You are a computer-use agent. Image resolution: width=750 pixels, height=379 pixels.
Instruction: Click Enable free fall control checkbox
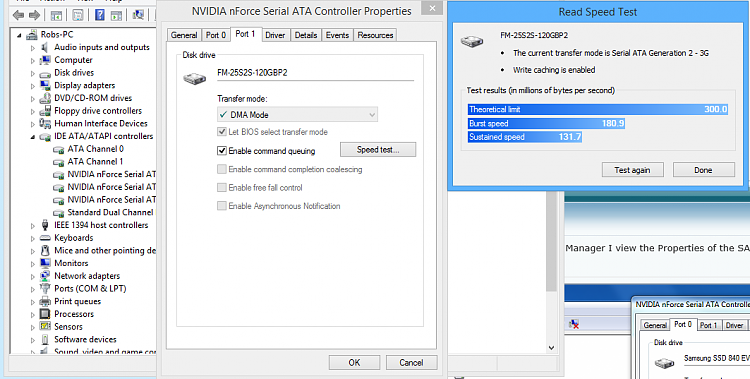click(221, 188)
